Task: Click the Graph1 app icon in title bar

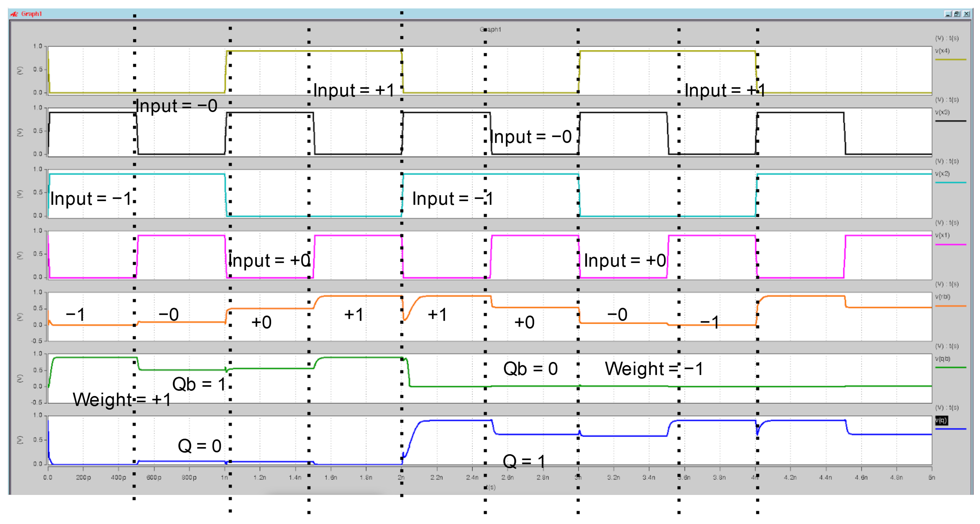Action: click(14, 14)
